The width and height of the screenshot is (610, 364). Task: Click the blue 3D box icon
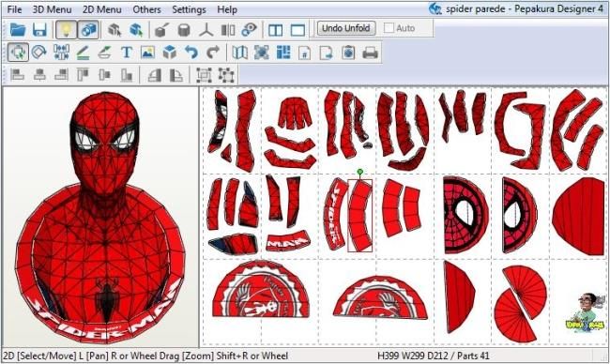coord(170,53)
